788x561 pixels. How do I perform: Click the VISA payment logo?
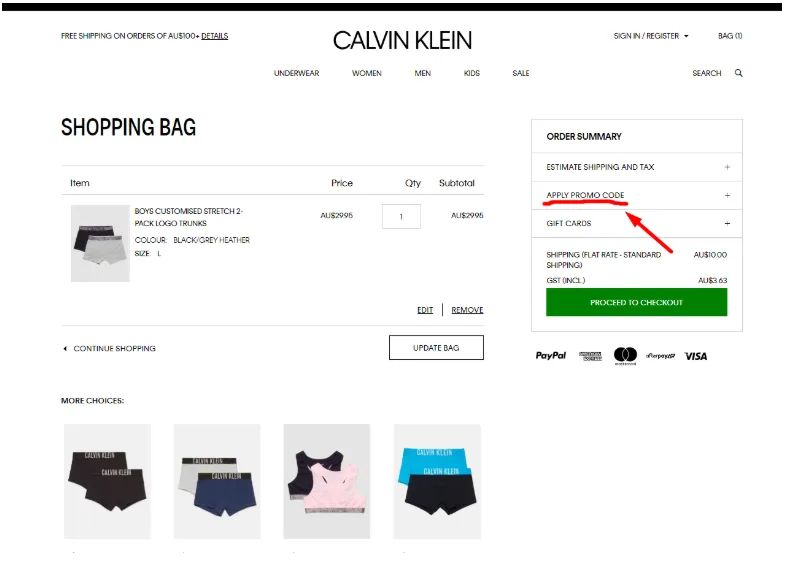pos(696,356)
